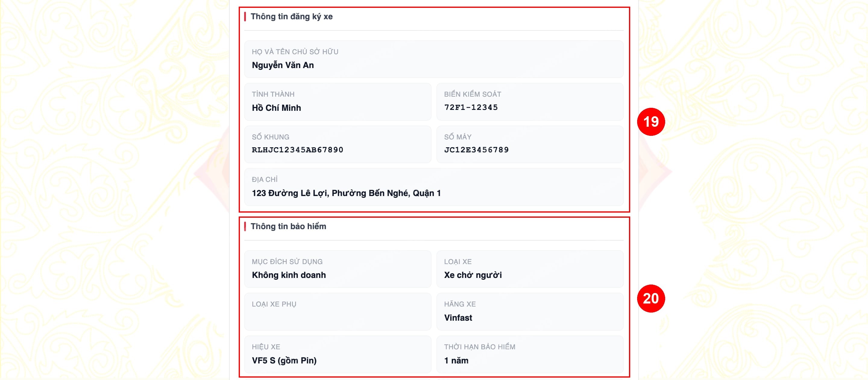Click the Thông tin bảo hiểm heading

(288, 226)
